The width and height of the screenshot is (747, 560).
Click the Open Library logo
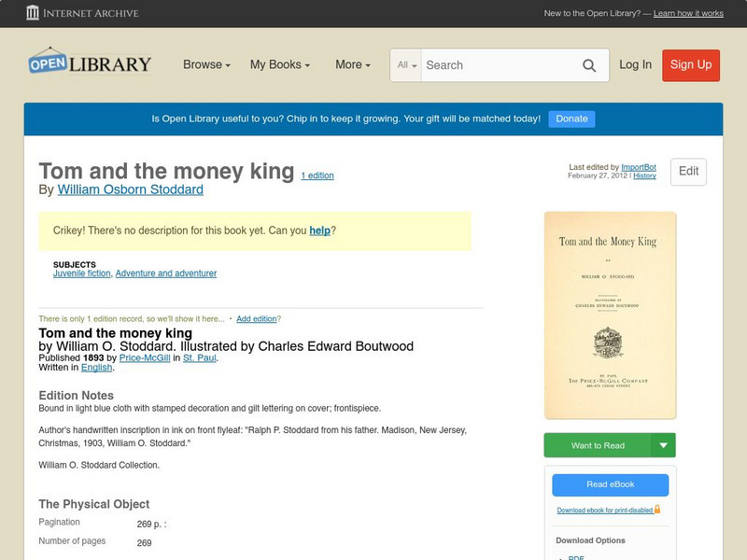tap(90, 64)
